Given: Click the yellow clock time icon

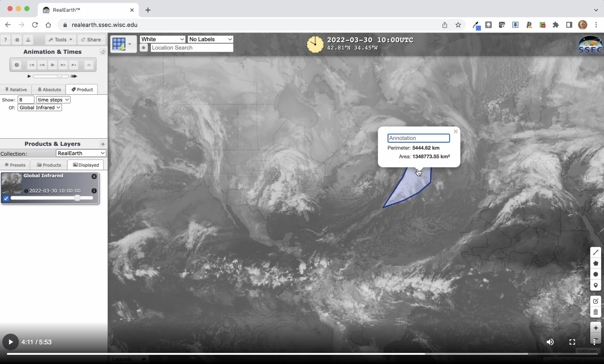Looking at the screenshot, I should coord(315,44).
